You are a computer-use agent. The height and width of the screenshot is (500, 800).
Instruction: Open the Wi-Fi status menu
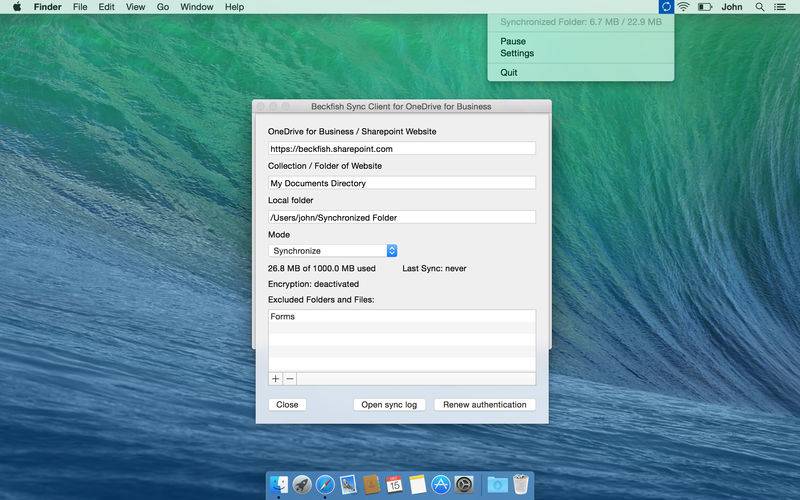[x=683, y=7]
